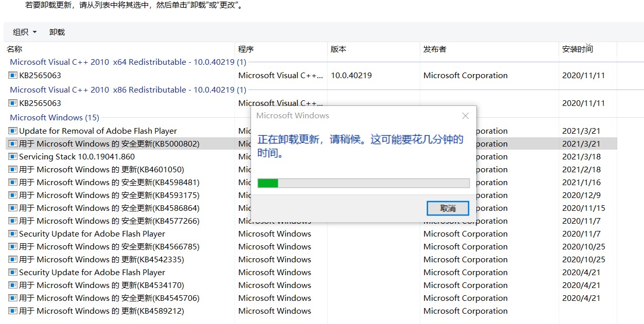Click the icon of update KB4601050
Viewport: 644px width, 324px height.
(x=13, y=169)
